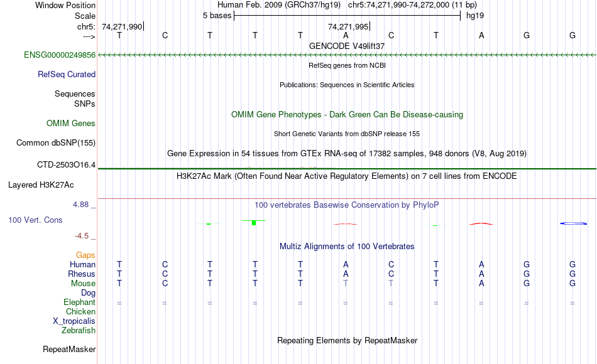
Task: Click the ---> strand direction arrow
Action: point(89,36)
